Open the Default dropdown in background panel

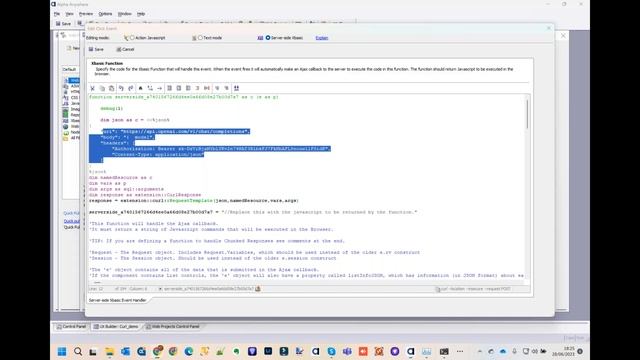[x=70, y=69]
